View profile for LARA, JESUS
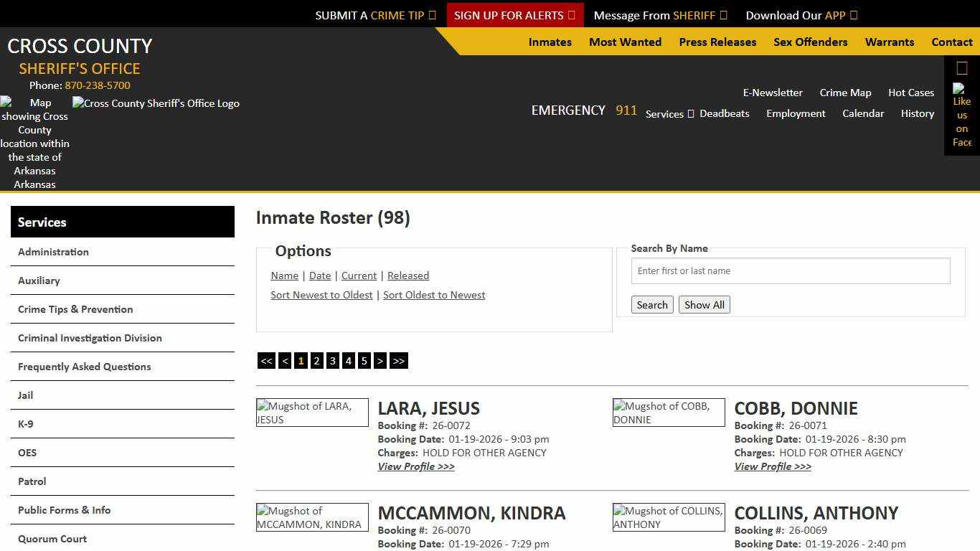This screenshot has height=551, width=980. tap(416, 466)
